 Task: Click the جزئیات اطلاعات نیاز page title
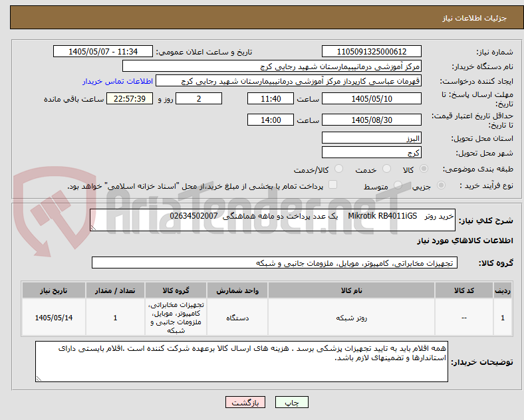click(475, 18)
